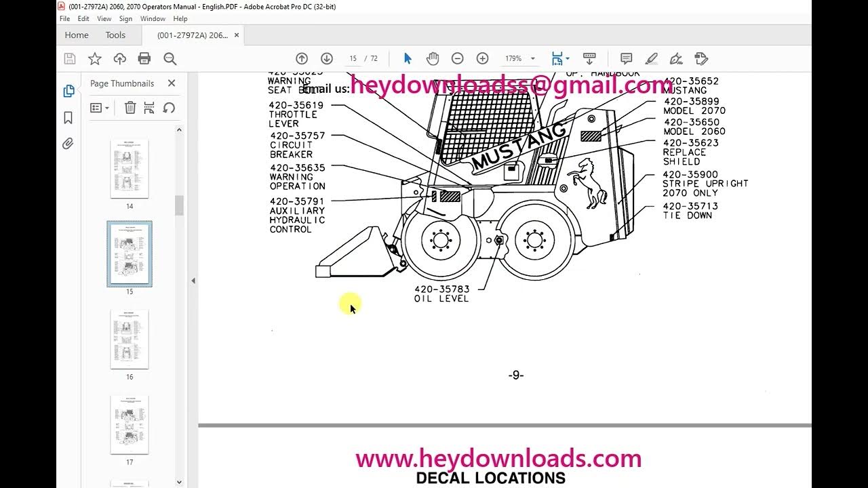Image resolution: width=868 pixels, height=488 pixels.
Task: Open the Bookmarks pane icon
Action: tap(68, 117)
